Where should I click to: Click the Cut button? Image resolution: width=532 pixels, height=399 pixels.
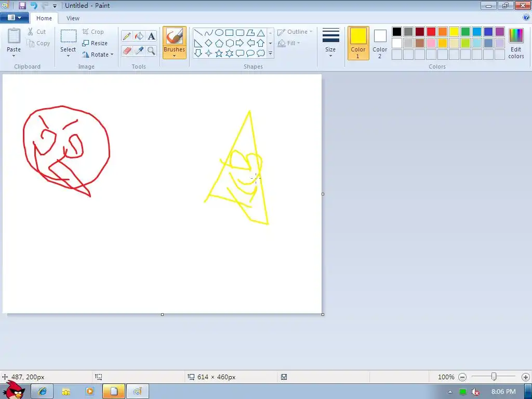coord(37,32)
